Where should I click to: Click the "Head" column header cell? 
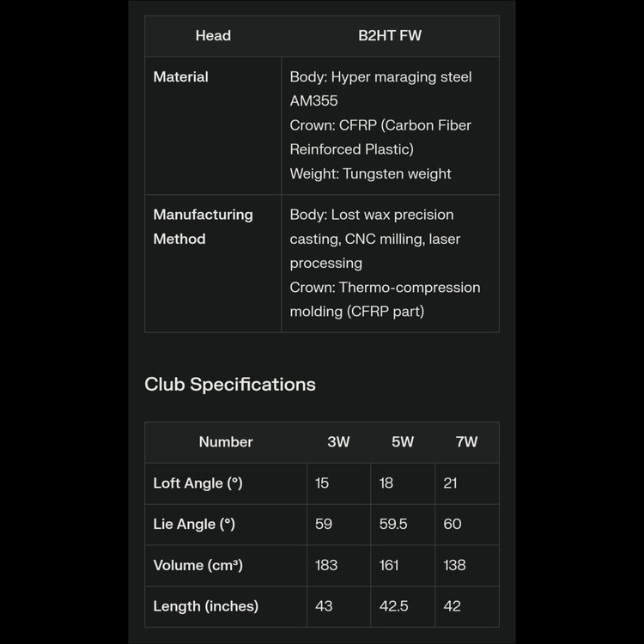click(x=213, y=36)
